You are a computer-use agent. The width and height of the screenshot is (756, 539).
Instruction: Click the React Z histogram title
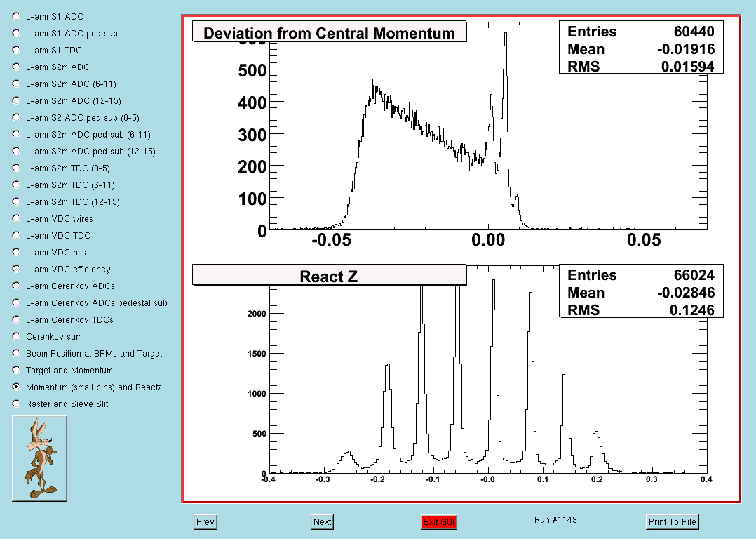[330, 275]
